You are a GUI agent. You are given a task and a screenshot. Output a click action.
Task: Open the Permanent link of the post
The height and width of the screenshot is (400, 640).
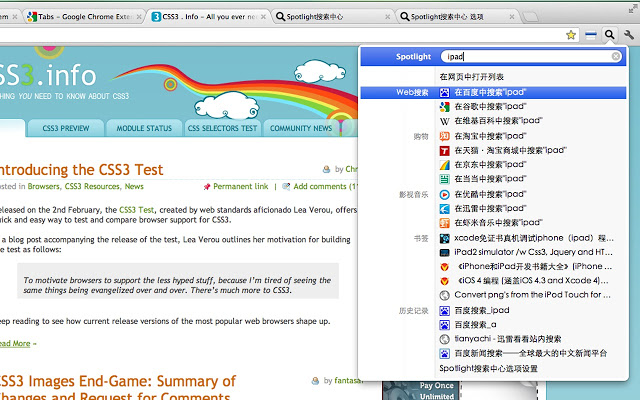241,187
